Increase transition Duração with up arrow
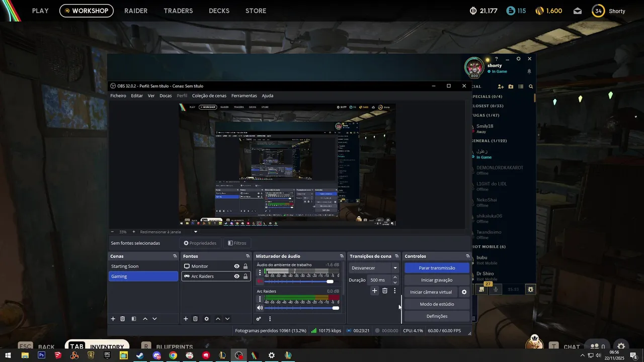644x362 pixels. pyautogui.click(x=395, y=278)
